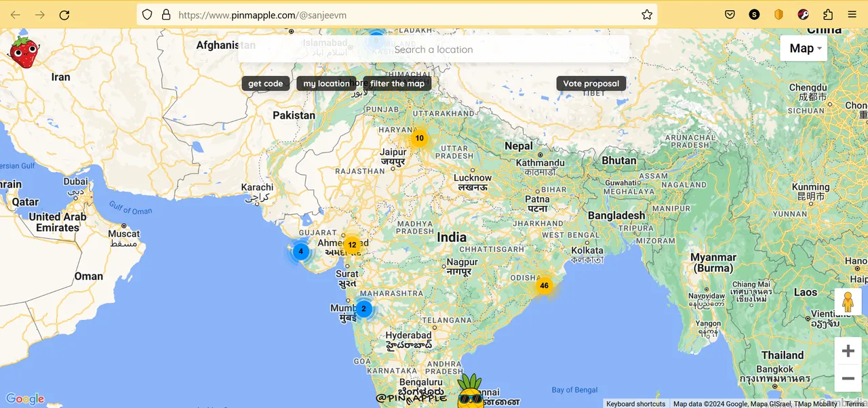The height and width of the screenshot is (408, 868).
Task: Click the Vote proposal button
Action: pos(591,83)
